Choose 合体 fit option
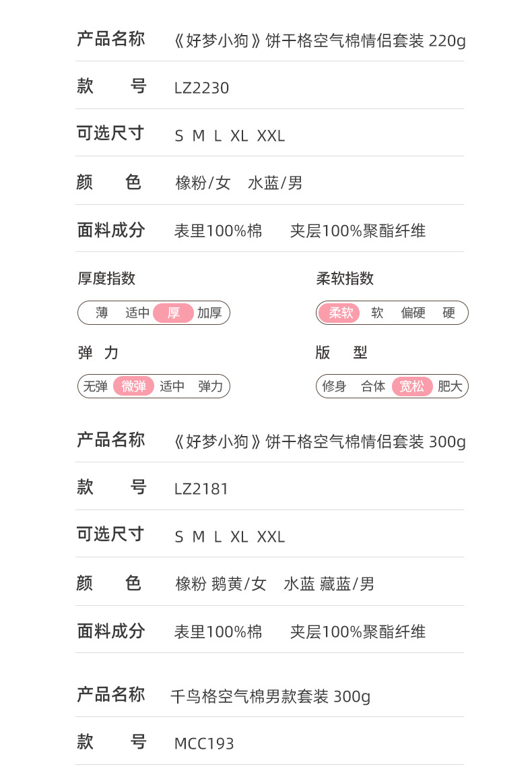The height and width of the screenshot is (771, 532). [x=373, y=386]
